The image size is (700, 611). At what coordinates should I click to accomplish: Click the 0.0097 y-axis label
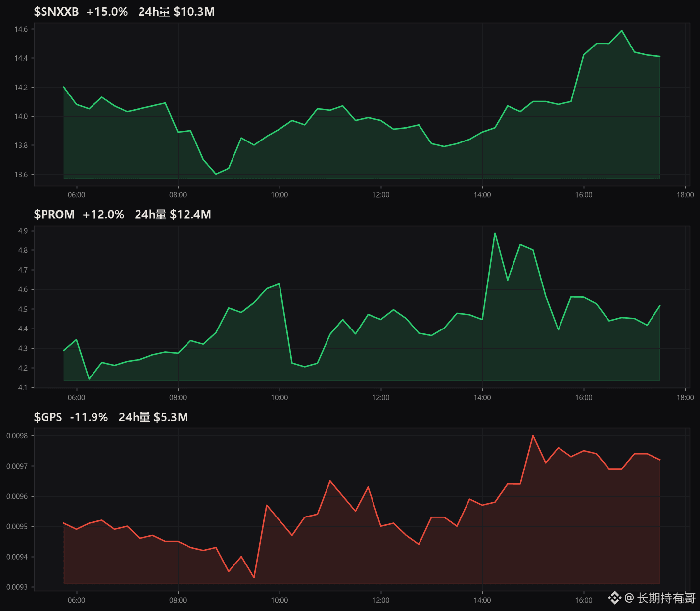coord(17,466)
